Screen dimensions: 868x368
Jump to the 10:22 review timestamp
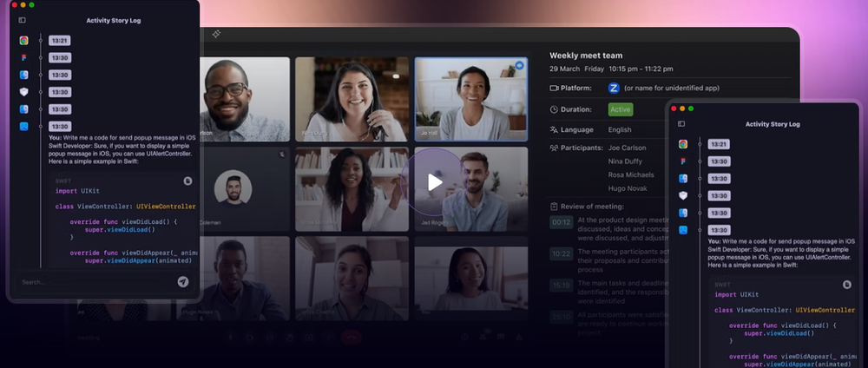click(x=561, y=254)
